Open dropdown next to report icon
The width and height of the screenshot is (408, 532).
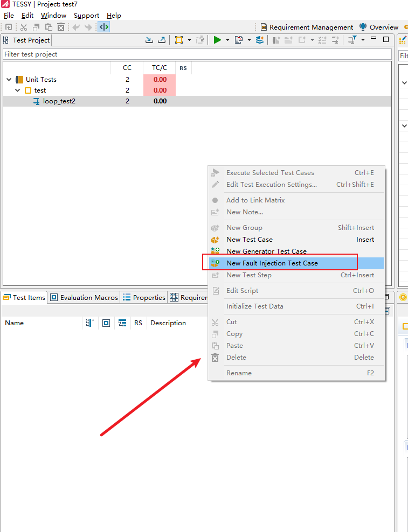(x=249, y=40)
